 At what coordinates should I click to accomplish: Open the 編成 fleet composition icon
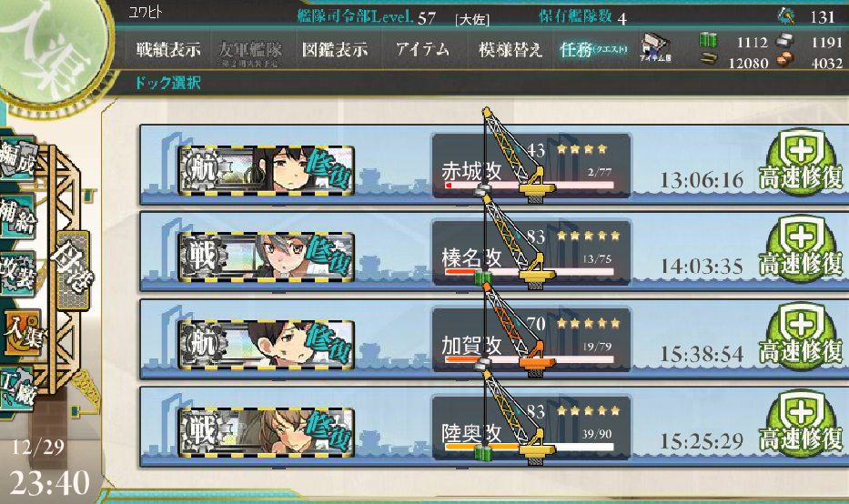pos(18,157)
